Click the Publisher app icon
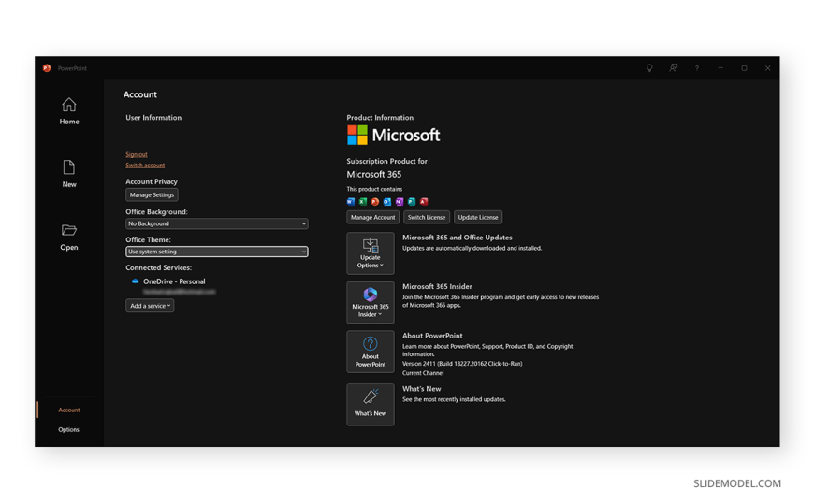 (412, 201)
